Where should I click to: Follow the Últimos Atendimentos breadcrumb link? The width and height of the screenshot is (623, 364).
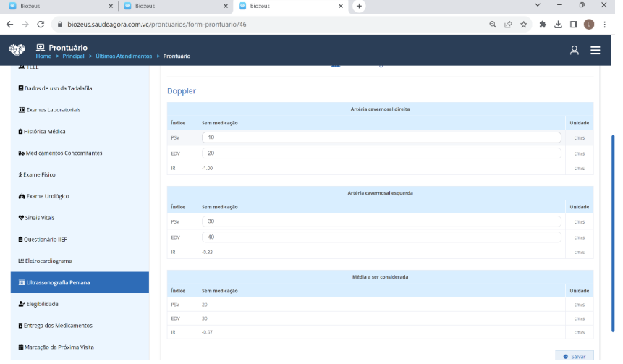pos(124,56)
